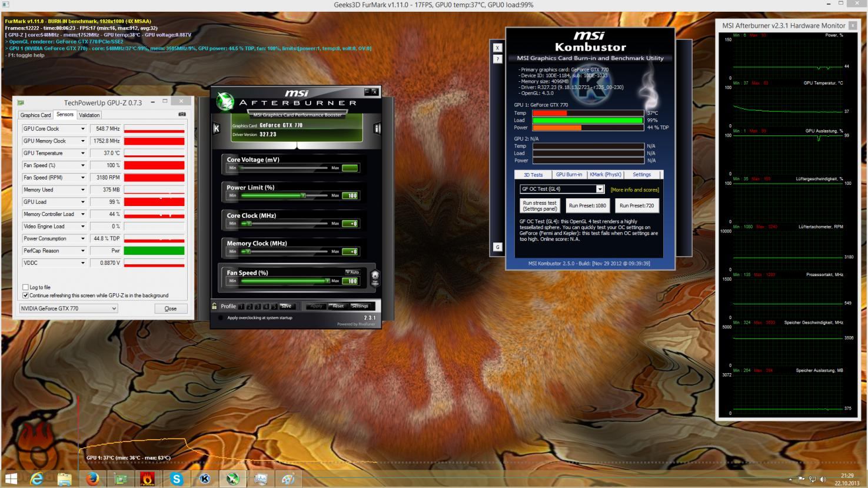Toggle the Afterburner profile lock icon

pos(215,306)
